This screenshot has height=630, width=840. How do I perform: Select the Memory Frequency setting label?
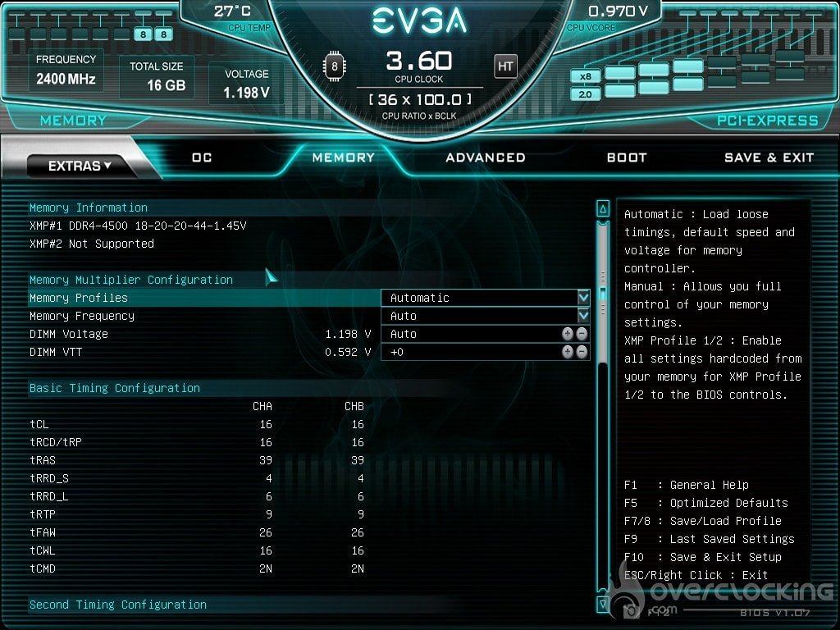[82, 316]
